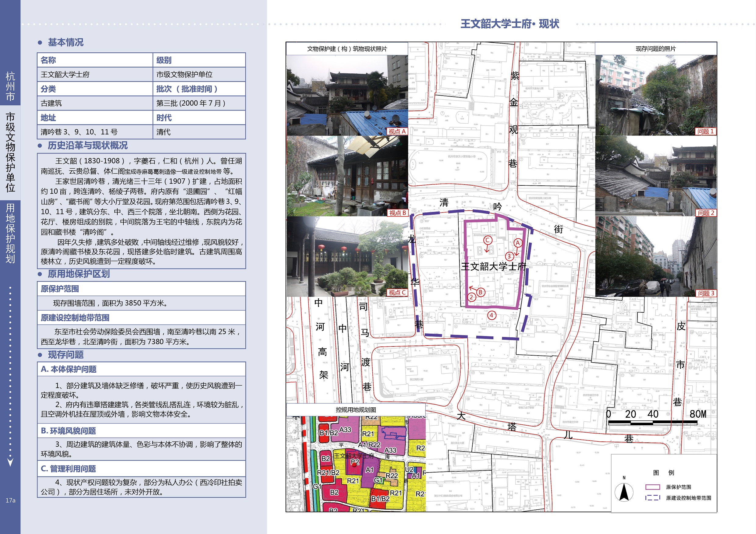756x534 pixels.
Task: Open the 视点 A building photo
Action: click(347, 95)
